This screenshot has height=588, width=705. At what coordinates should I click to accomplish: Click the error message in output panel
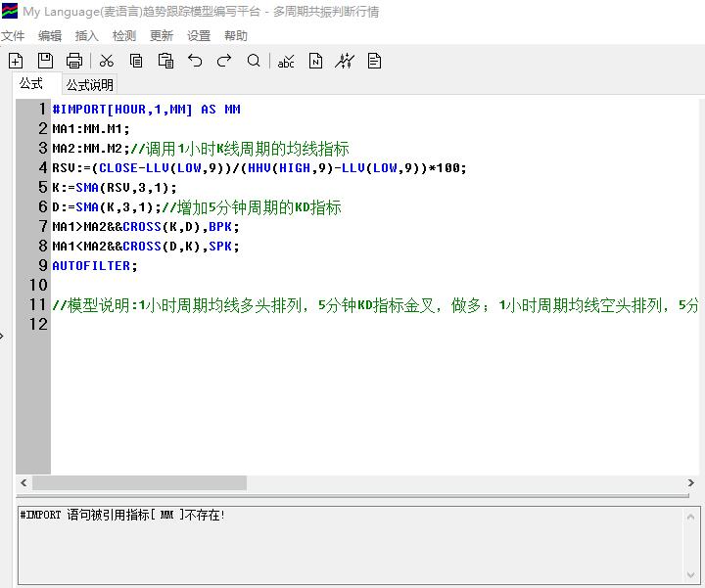[122, 515]
